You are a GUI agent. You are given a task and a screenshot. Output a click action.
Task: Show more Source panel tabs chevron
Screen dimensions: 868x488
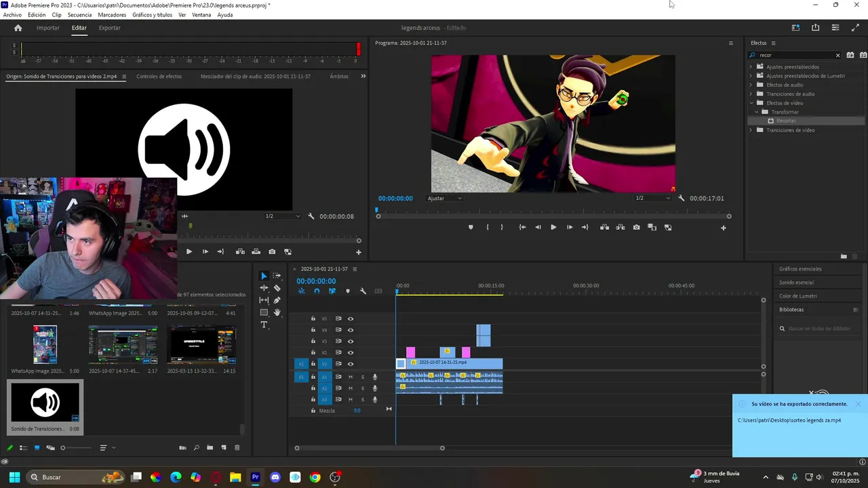pos(363,76)
